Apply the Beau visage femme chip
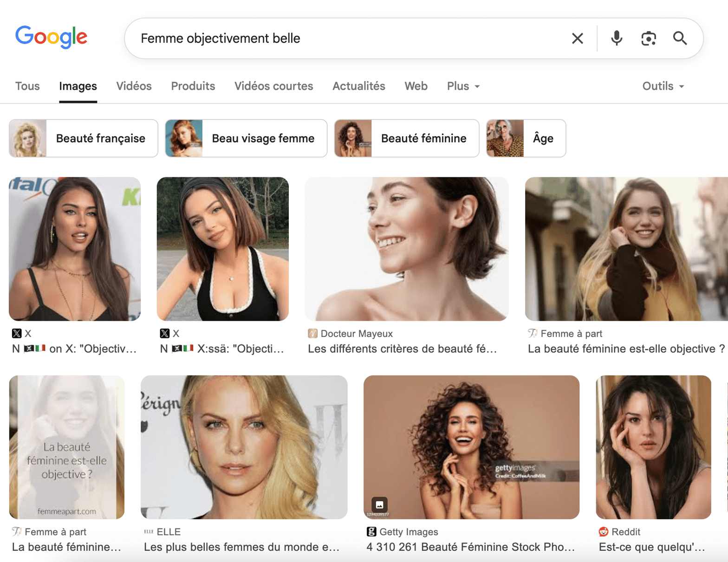Screen dimensions: 728x562 pyautogui.click(x=246, y=138)
